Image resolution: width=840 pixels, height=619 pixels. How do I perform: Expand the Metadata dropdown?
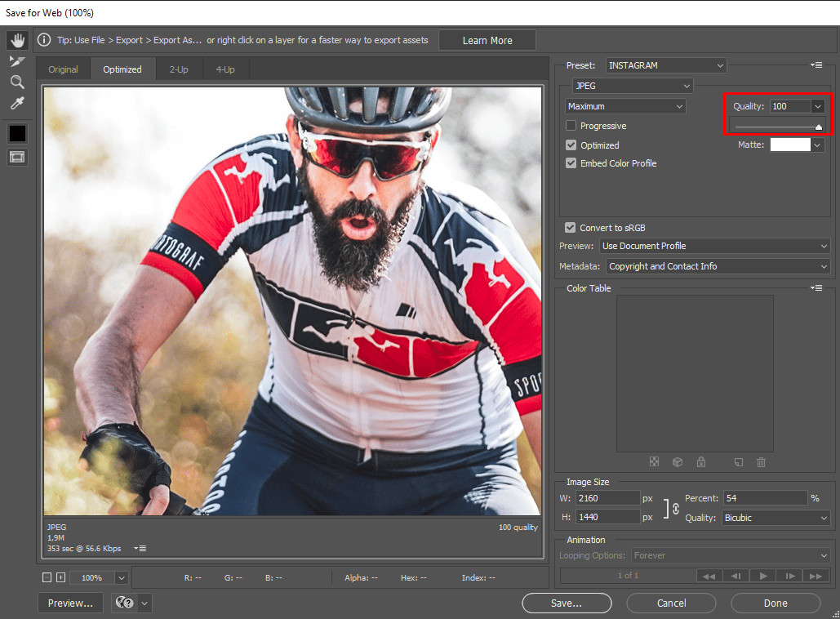point(718,266)
